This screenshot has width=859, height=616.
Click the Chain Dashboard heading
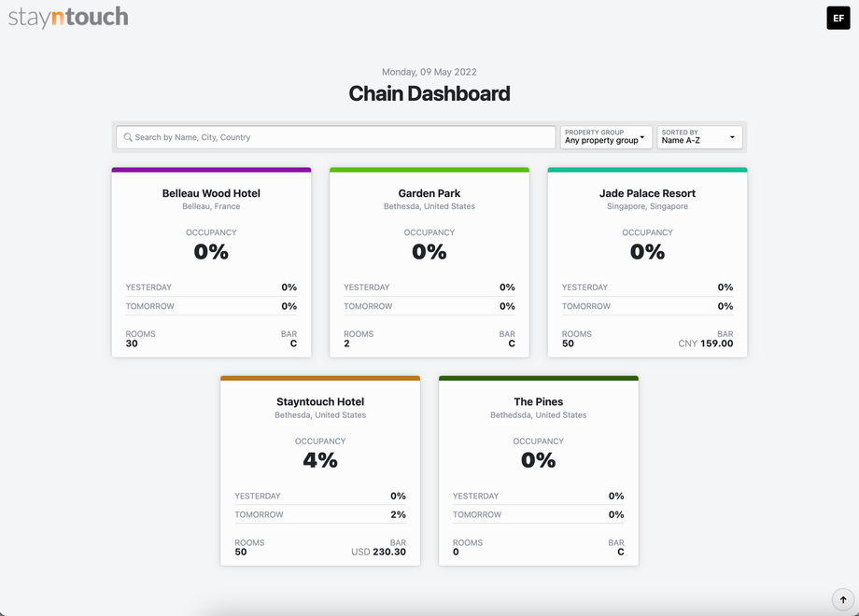point(429,93)
